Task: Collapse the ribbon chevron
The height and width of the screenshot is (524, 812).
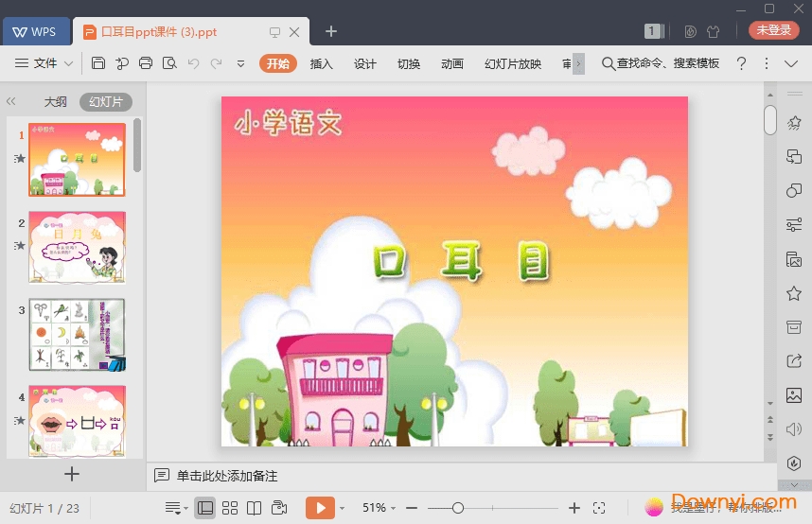Action: point(791,63)
